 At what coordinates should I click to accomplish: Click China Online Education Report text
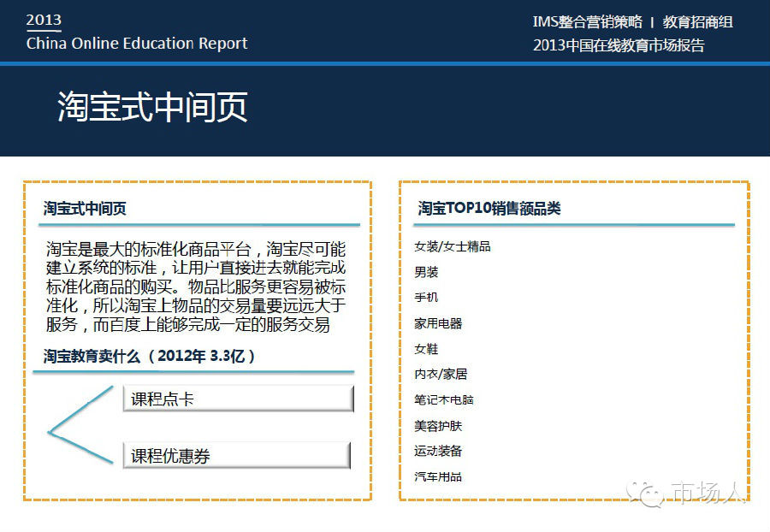click(137, 43)
